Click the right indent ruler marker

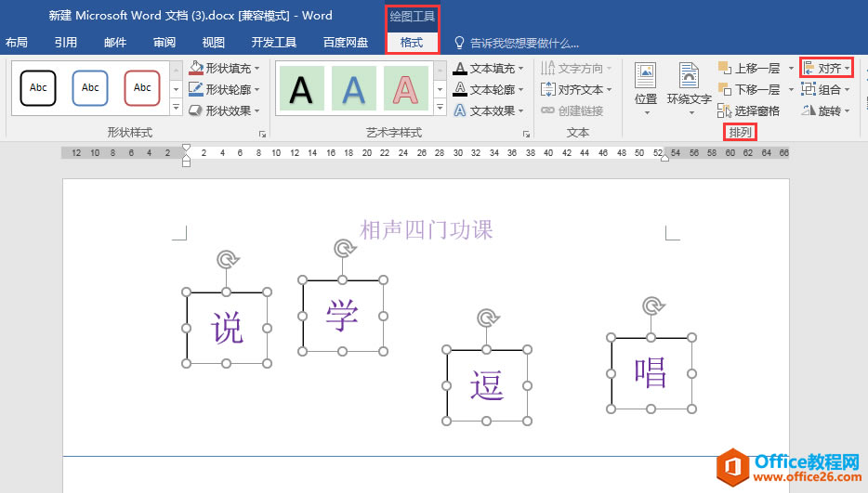664,158
